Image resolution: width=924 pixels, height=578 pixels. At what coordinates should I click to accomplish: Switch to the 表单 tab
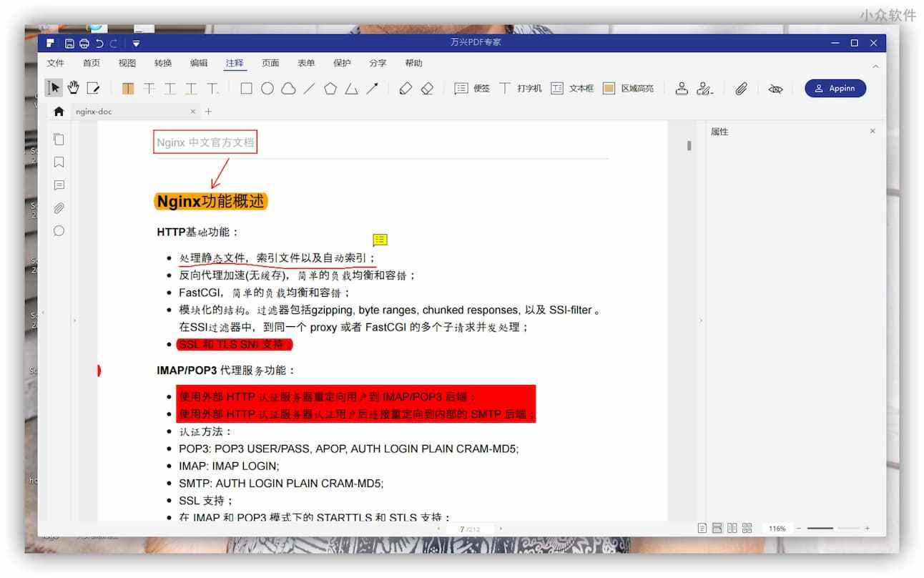[x=306, y=63]
